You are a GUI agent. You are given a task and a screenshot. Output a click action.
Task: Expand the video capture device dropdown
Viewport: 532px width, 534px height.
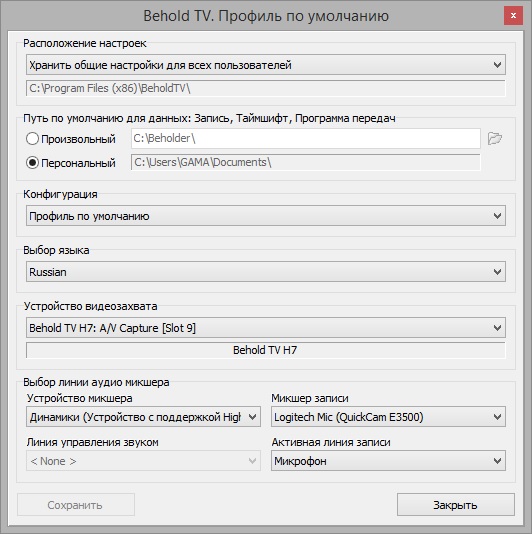pyautogui.click(x=266, y=328)
